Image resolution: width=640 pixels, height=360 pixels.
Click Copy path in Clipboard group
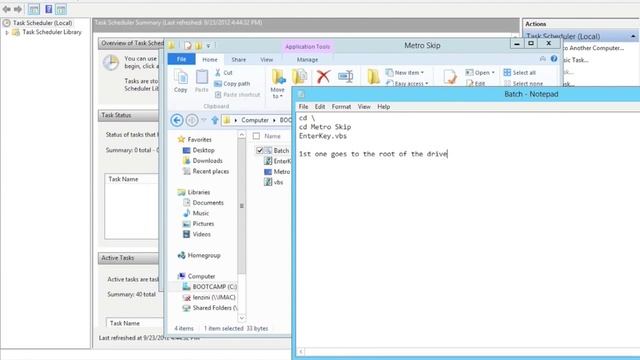coord(232,84)
